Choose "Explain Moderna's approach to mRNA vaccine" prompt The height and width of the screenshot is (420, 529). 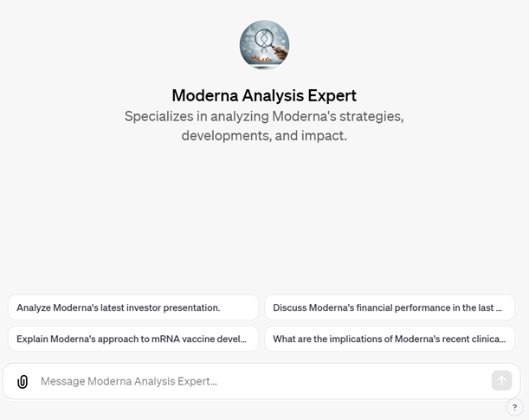pos(133,339)
